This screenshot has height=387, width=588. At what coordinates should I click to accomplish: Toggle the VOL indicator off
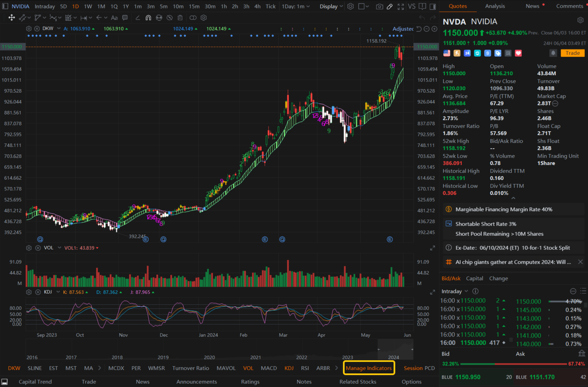248,368
